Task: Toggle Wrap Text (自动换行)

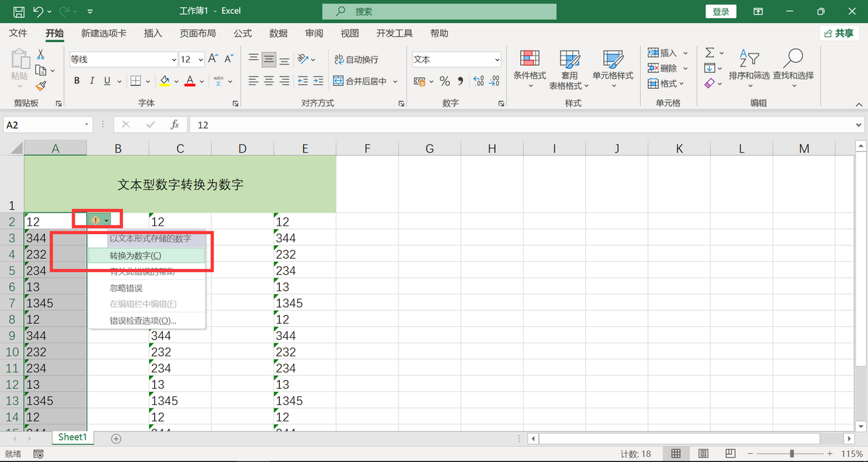Action: point(356,59)
